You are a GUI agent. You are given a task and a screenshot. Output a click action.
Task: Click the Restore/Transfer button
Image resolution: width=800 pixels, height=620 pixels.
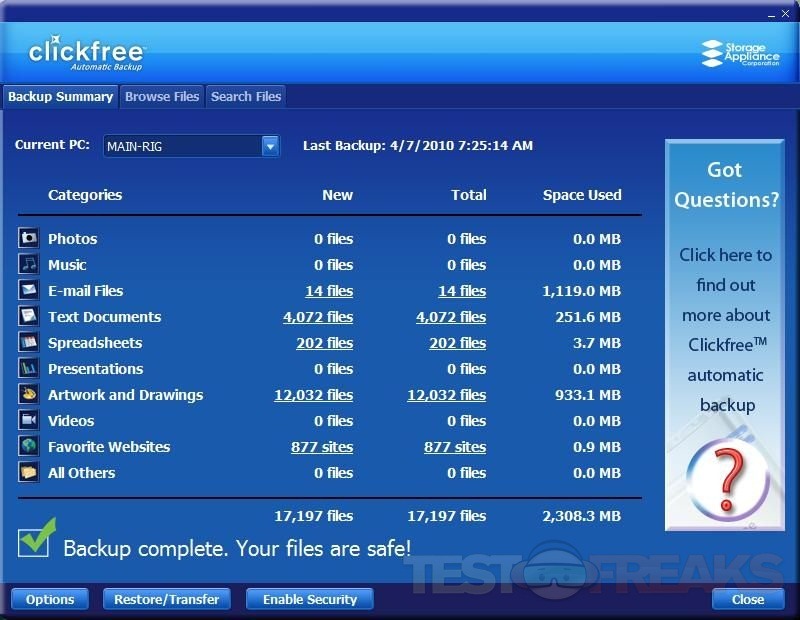pos(166,599)
